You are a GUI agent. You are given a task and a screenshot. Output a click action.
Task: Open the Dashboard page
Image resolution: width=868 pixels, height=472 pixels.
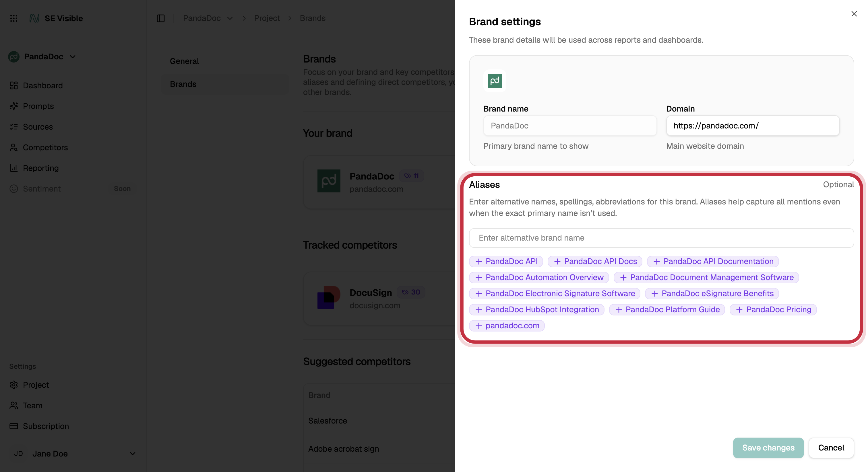[x=43, y=85]
